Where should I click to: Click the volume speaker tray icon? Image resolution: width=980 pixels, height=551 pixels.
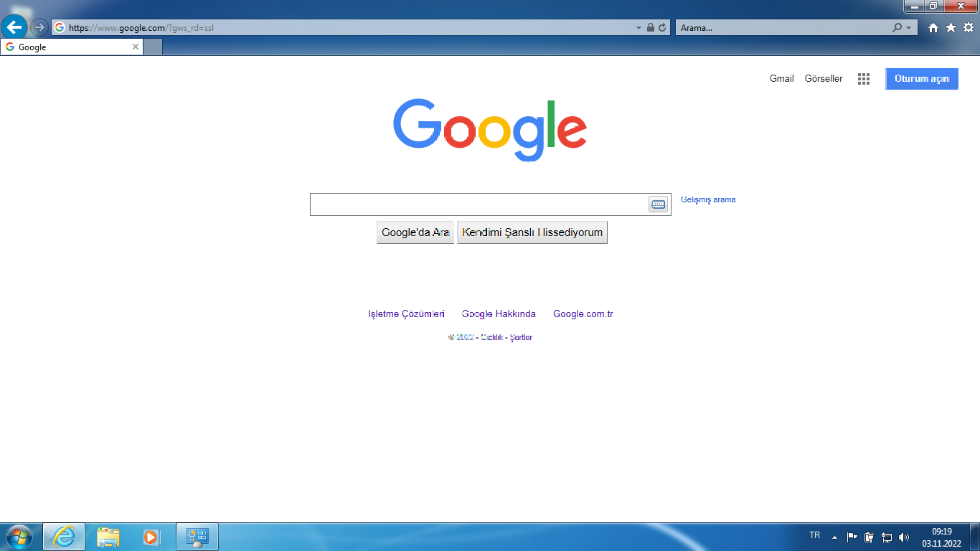[x=904, y=537]
